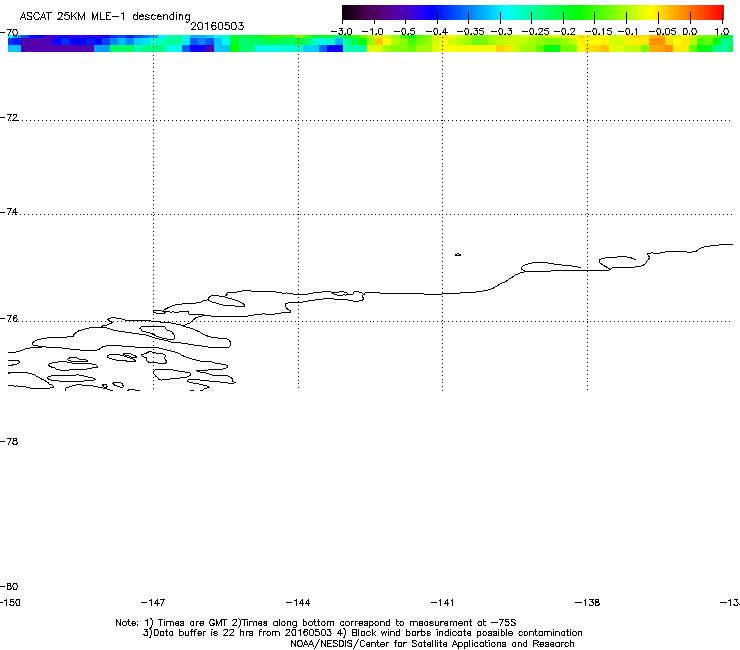Click the color scale label "-0.1"

[628, 32]
